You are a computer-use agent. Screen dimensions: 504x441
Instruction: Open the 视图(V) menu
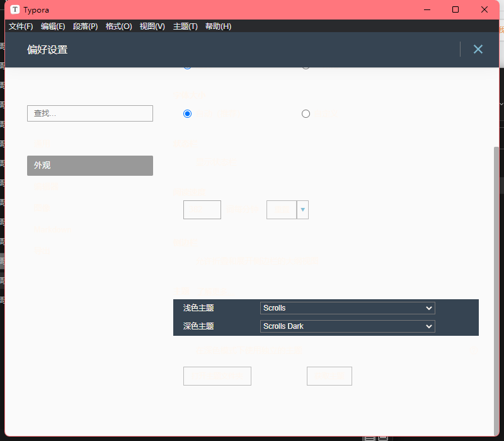pyautogui.click(x=152, y=26)
